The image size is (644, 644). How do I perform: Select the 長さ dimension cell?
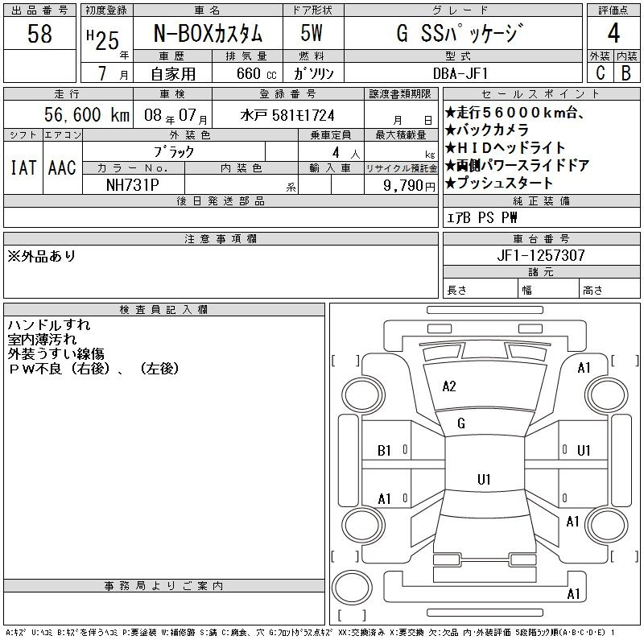(480, 288)
